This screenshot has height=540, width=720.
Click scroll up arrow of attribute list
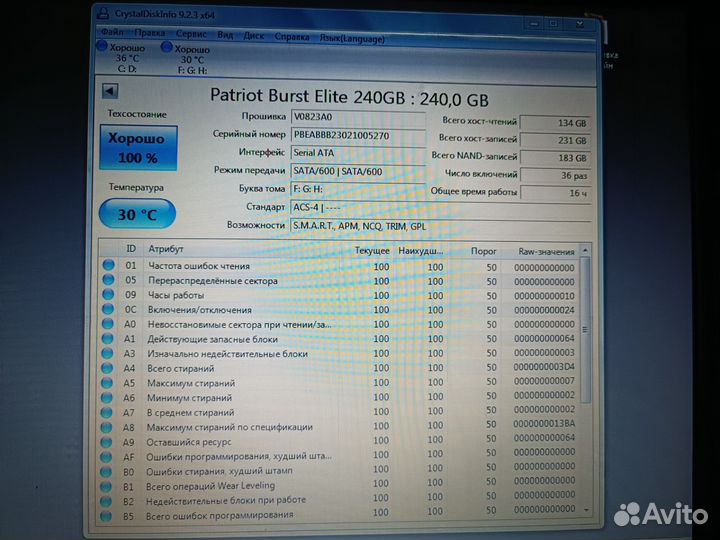pyautogui.click(x=585, y=251)
